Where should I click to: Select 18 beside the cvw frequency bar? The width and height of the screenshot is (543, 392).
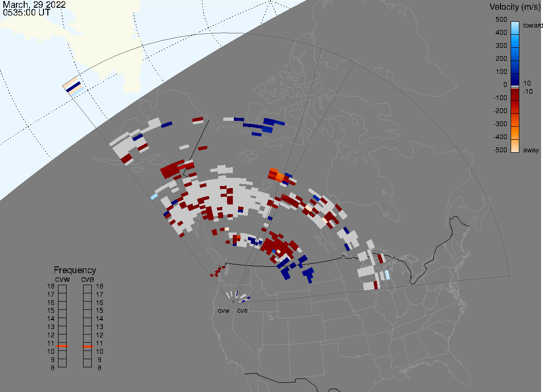51,286
